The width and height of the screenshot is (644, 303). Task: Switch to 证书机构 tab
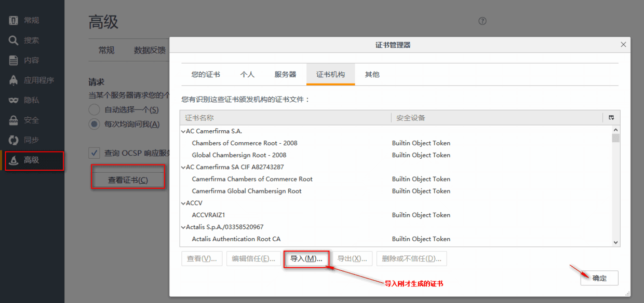(330, 75)
